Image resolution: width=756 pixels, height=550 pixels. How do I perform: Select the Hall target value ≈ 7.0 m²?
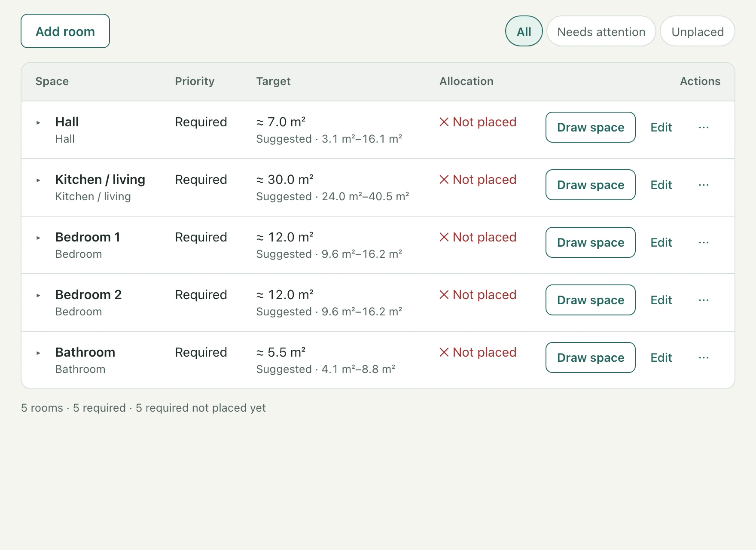pyautogui.click(x=281, y=122)
